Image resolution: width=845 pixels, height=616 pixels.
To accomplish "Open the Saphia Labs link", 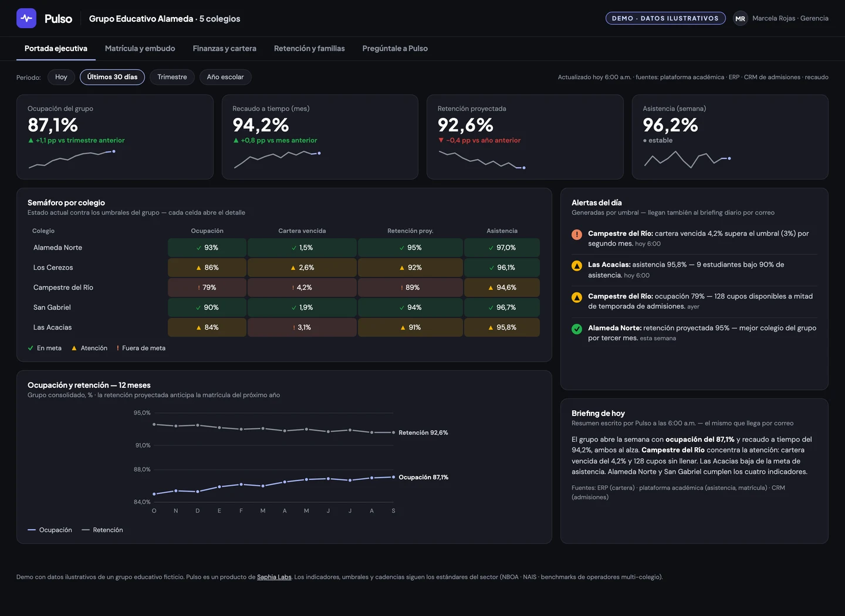I will pyautogui.click(x=274, y=577).
